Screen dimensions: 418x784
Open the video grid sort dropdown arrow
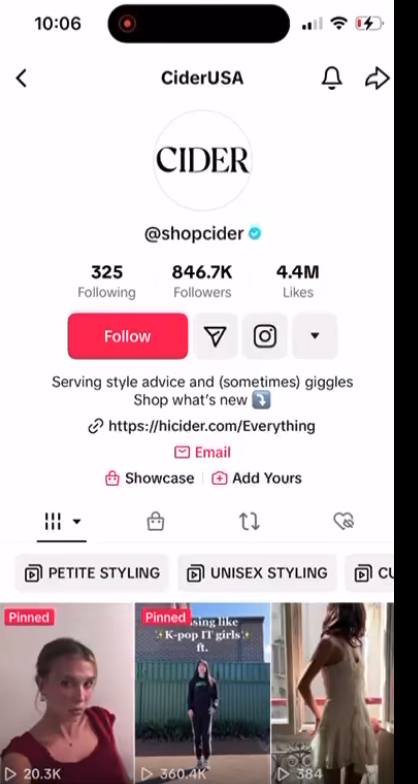pos(76,522)
